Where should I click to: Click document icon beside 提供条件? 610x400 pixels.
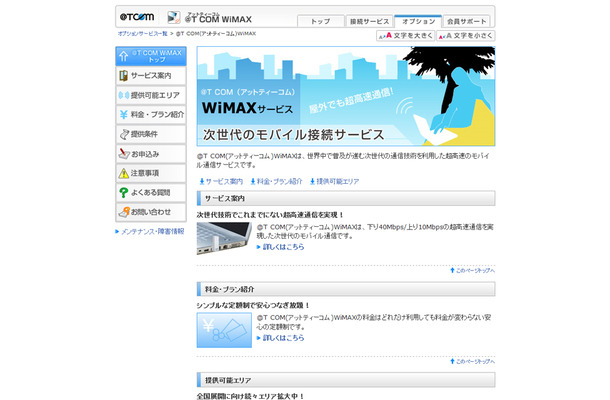pos(124,134)
